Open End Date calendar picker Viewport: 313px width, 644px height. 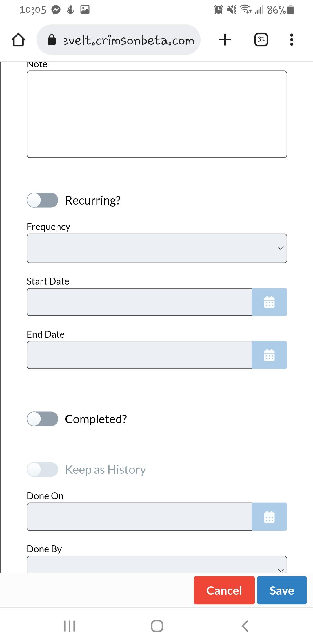click(x=270, y=355)
